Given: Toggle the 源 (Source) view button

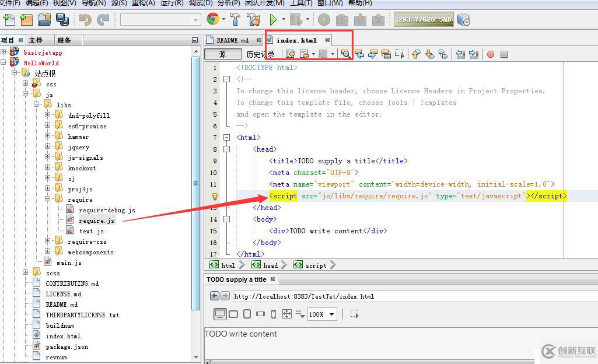Looking at the screenshot, I should point(223,54).
